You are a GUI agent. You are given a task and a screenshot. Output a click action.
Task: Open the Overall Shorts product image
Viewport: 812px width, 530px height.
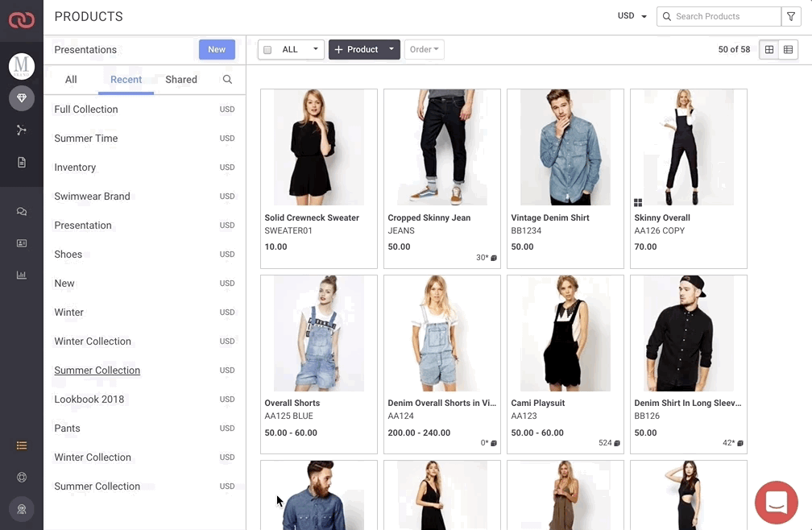coord(319,333)
